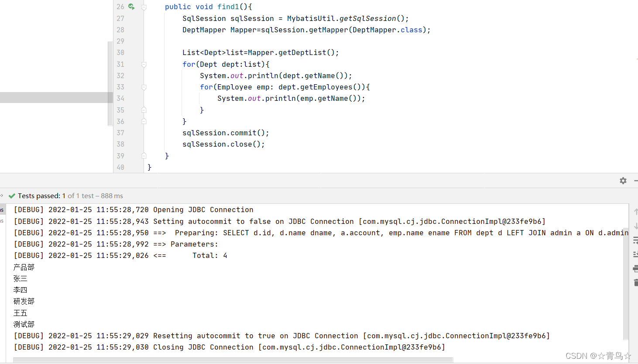Viewport: 638px width, 364px height.
Task: Click the left panel vertical scrollbar
Action: [x=110, y=84]
